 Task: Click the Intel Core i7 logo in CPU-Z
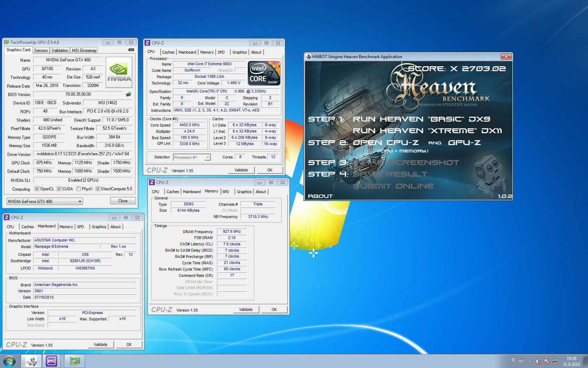(x=264, y=73)
